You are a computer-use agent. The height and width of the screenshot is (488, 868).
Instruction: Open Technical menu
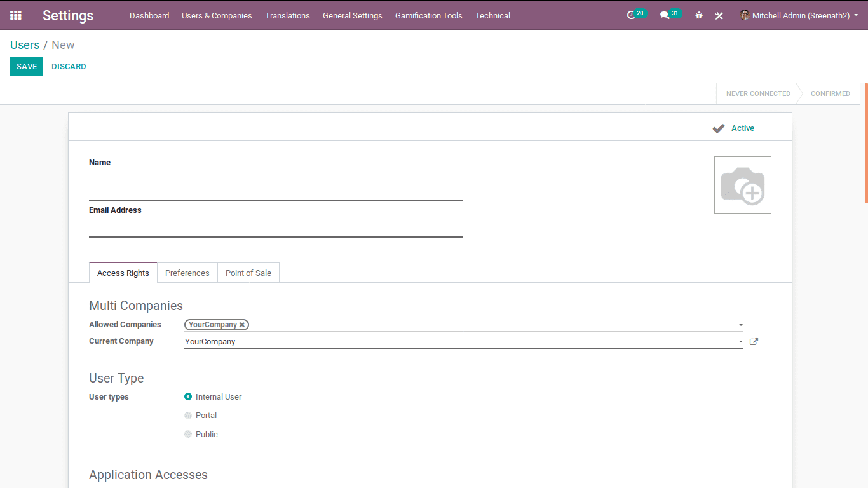pyautogui.click(x=492, y=15)
